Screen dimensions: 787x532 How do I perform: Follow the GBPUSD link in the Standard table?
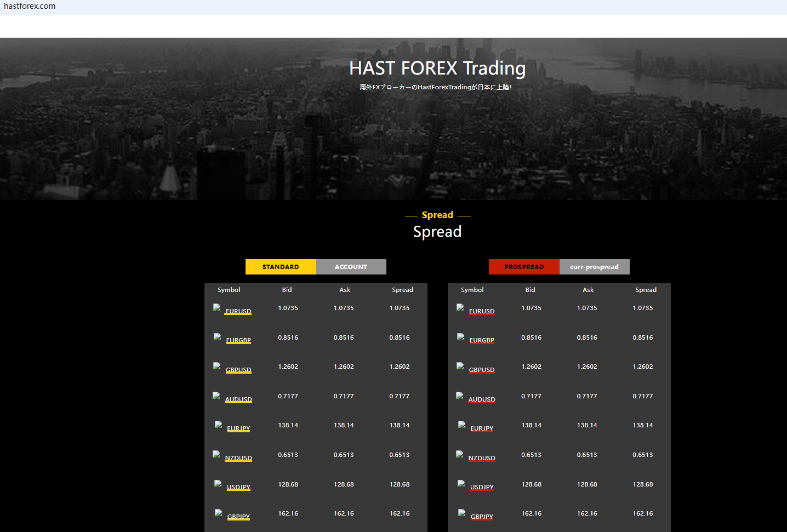click(x=238, y=370)
